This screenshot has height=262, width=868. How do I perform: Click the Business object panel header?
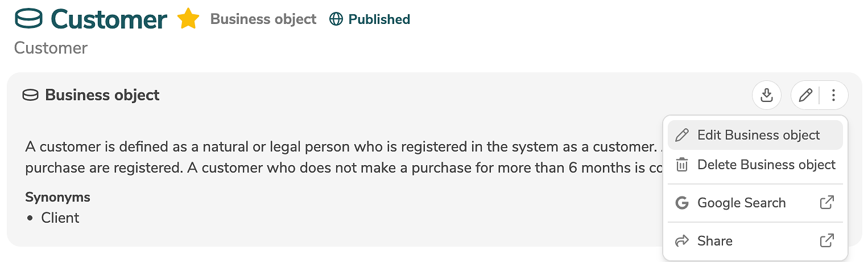coord(102,95)
